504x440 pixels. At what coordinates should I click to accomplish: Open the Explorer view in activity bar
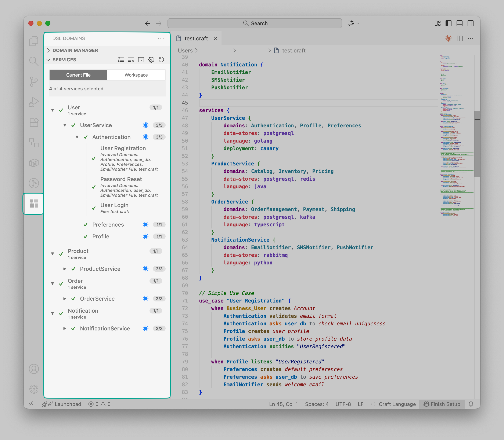(x=34, y=41)
